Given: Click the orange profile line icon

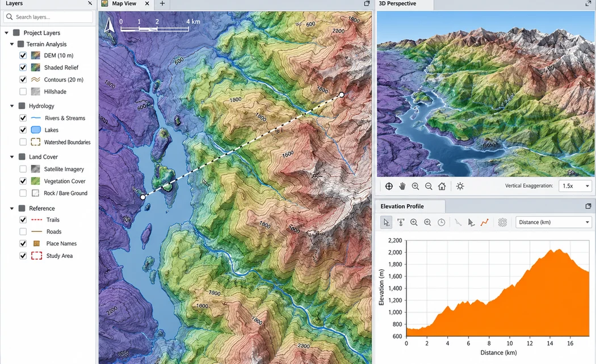Looking at the screenshot, I should (x=484, y=222).
